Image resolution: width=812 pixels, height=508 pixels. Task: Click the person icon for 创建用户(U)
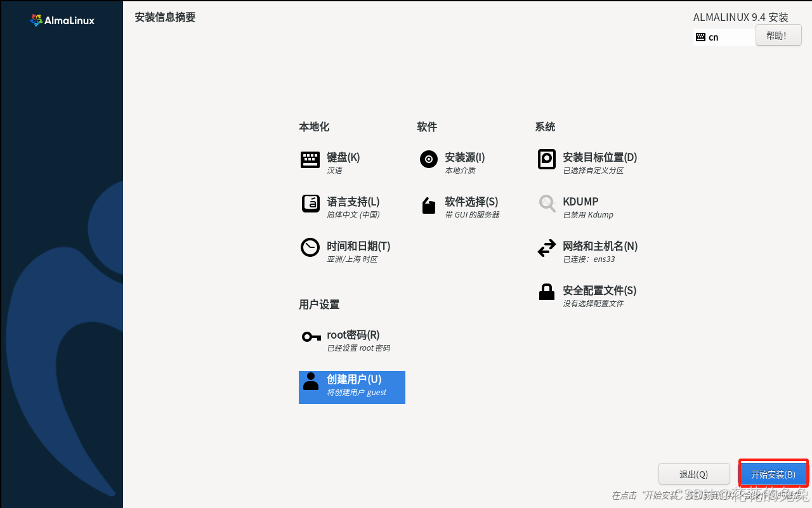click(x=311, y=381)
